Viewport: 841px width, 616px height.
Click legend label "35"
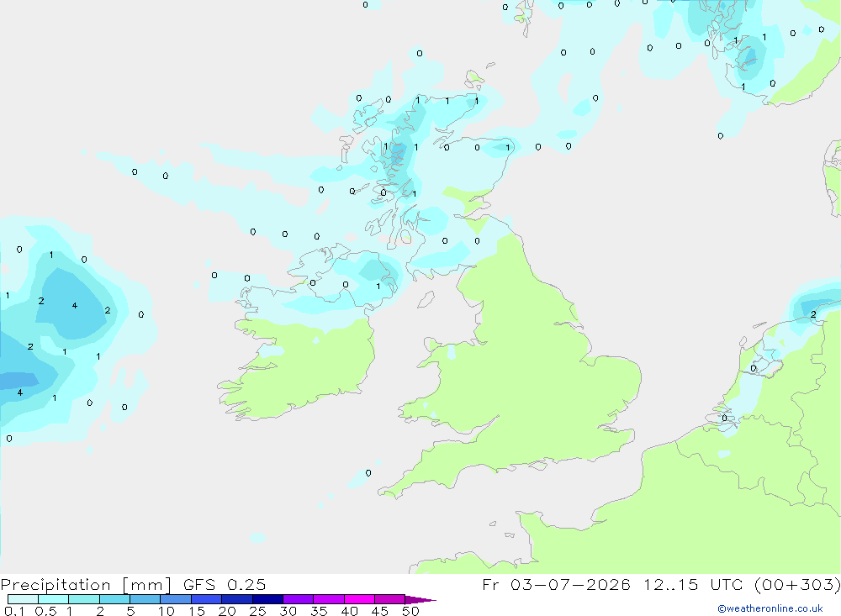pos(319,611)
